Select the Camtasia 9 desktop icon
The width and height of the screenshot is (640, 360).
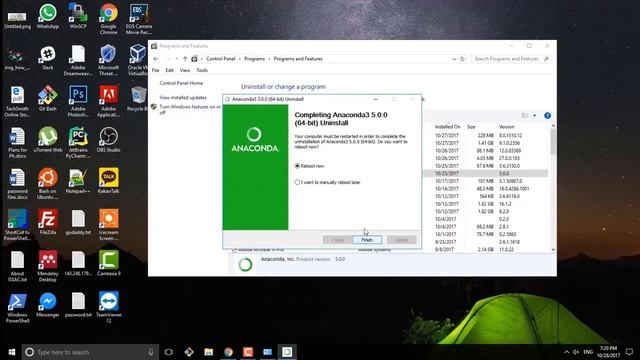click(x=109, y=263)
